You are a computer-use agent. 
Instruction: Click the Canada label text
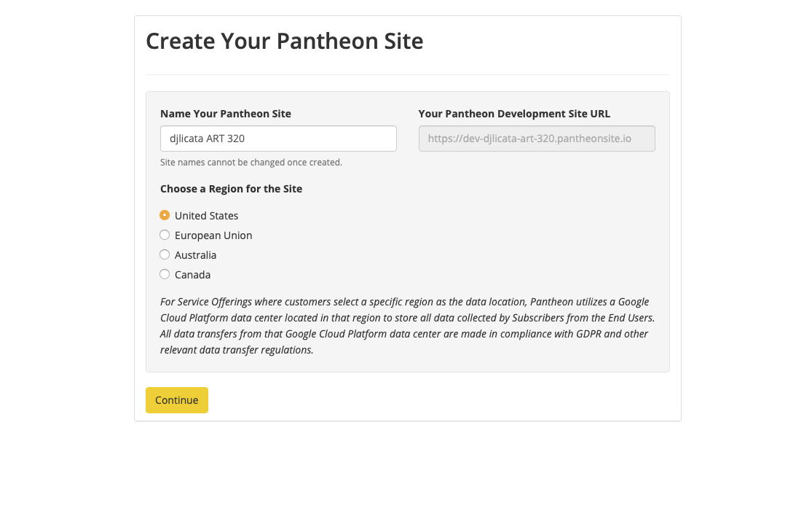tap(192, 275)
